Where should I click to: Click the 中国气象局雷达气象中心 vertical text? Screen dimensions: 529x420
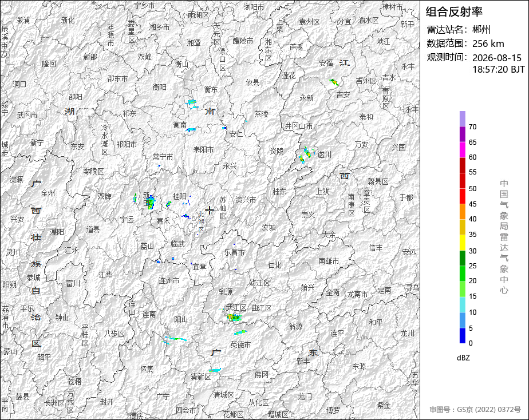tap(504, 237)
